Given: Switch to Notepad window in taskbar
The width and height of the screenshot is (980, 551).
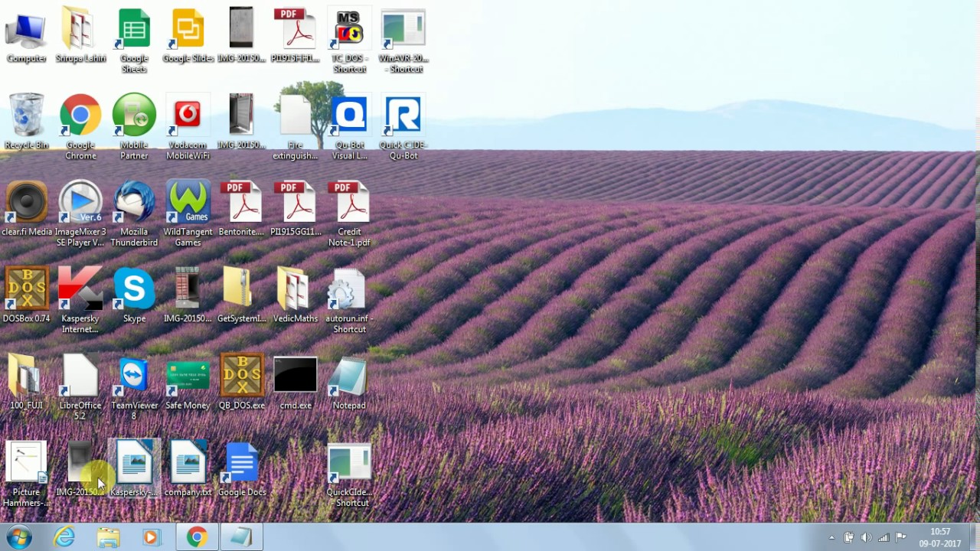Looking at the screenshot, I should (x=241, y=537).
